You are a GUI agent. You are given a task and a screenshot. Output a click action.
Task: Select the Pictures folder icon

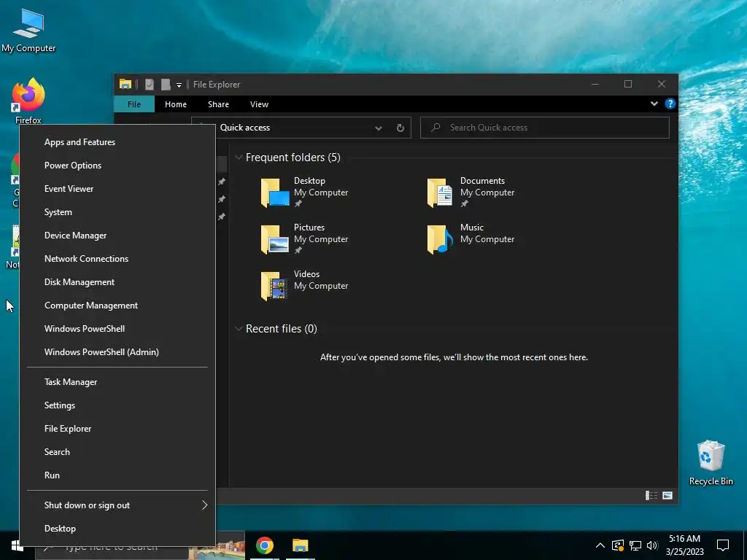(275, 239)
